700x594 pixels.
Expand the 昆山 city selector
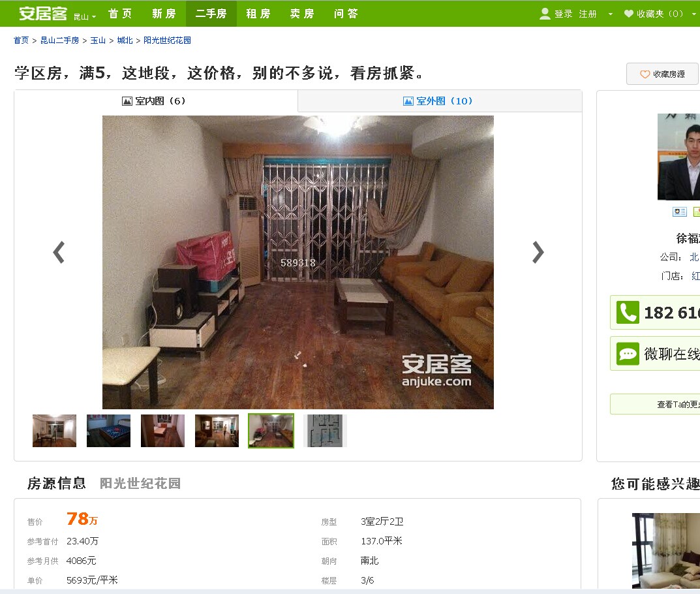pyautogui.click(x=85, y=16)
